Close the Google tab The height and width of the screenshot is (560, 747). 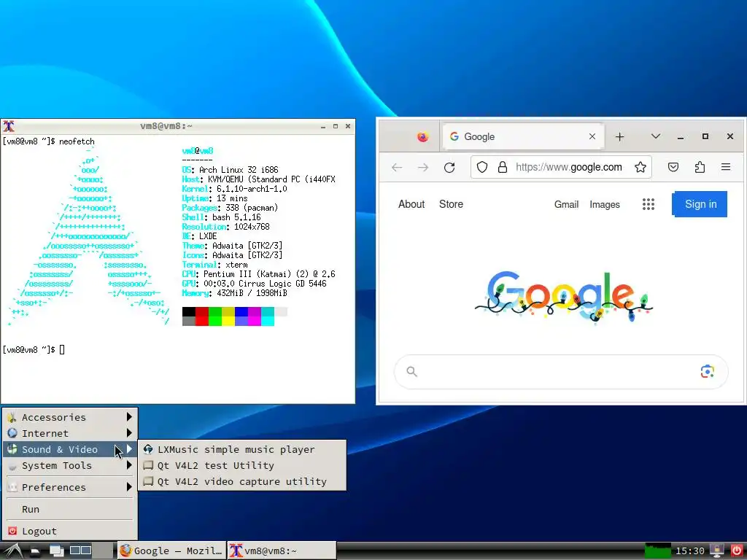tap(592, 136)
